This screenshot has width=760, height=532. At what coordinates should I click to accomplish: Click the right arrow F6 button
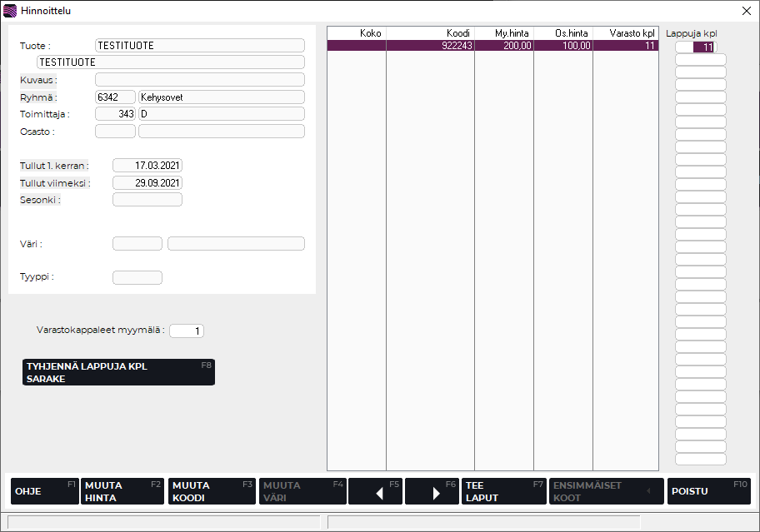click(x=432, y=491)
